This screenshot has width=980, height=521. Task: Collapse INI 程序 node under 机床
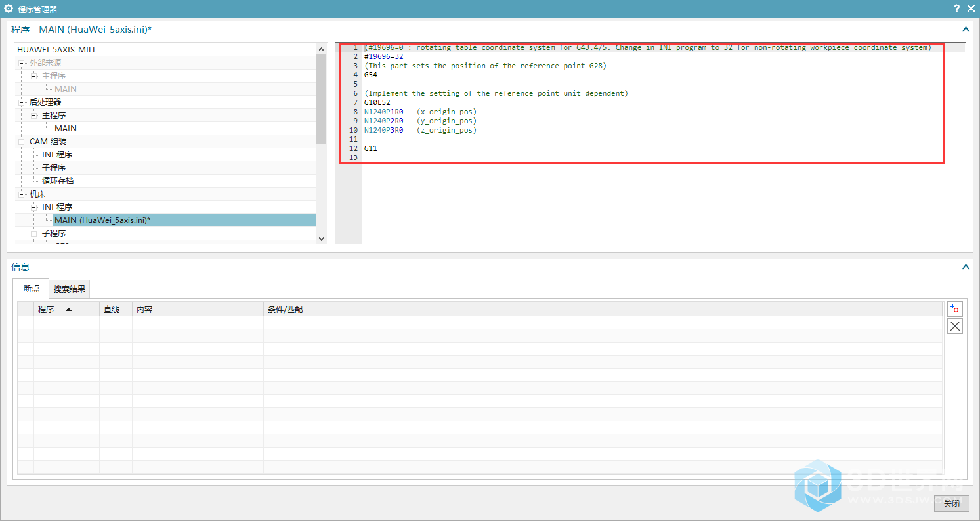(34, 207)
